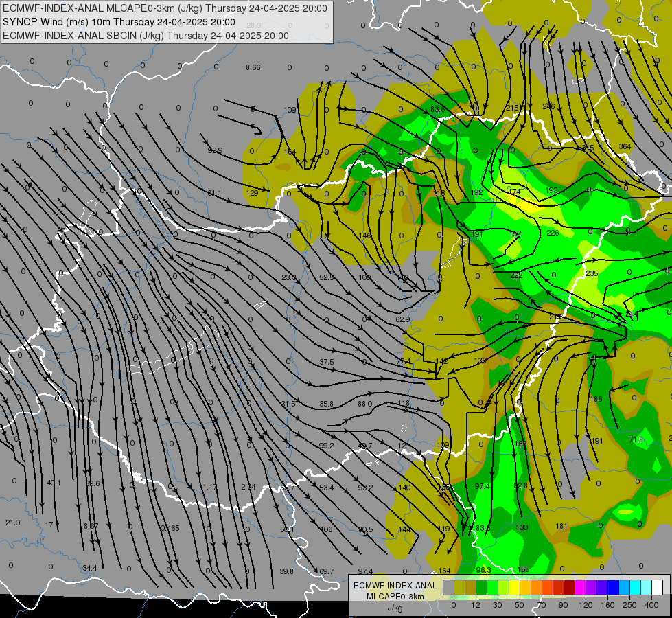672x618 pixels.
Task: Click the legend tick label 70
Action: [542, 605]
